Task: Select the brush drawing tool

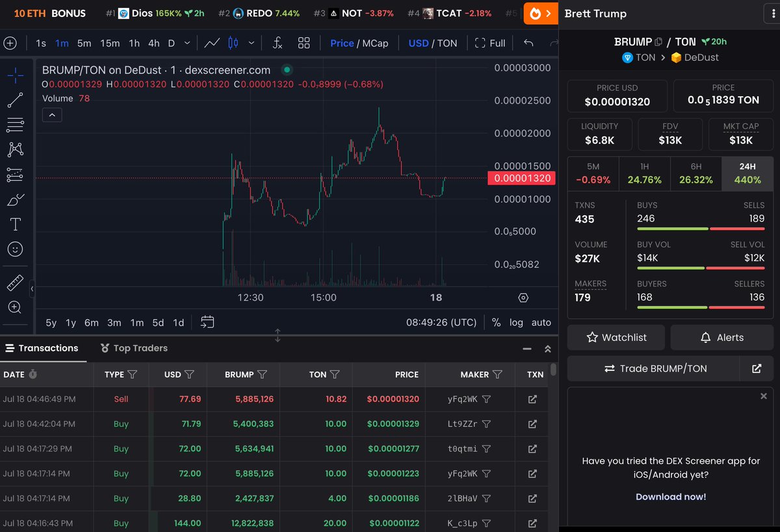Action: tap(16, 199)
